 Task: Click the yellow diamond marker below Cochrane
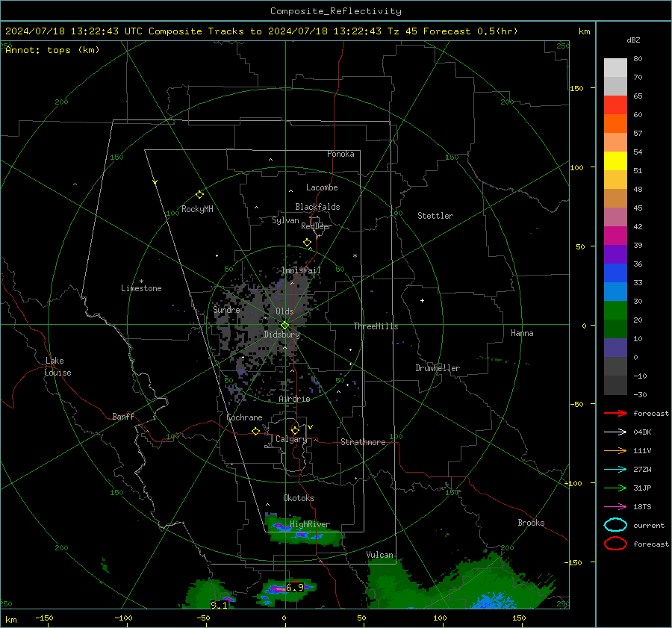[256, 432]
